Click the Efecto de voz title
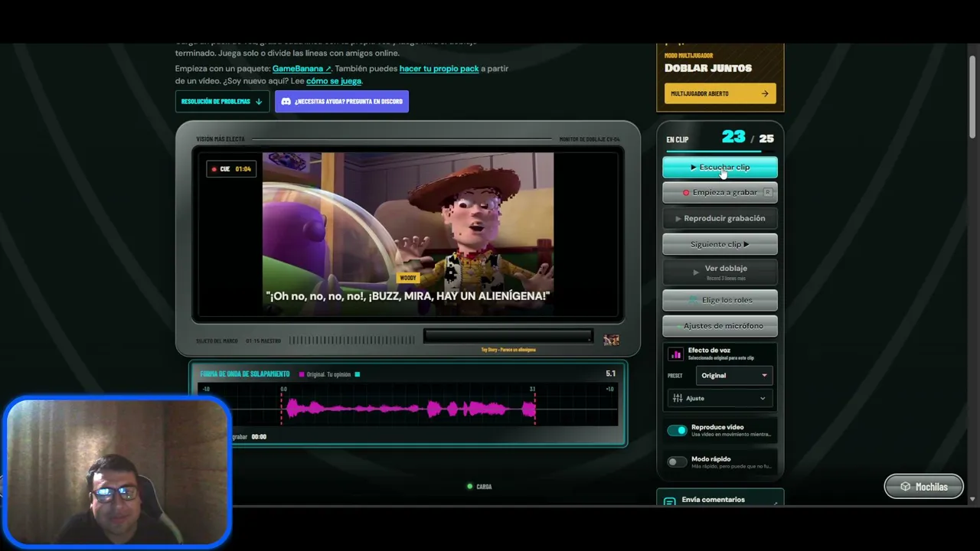This screenshot has width=980, height=551. (709, 350)
